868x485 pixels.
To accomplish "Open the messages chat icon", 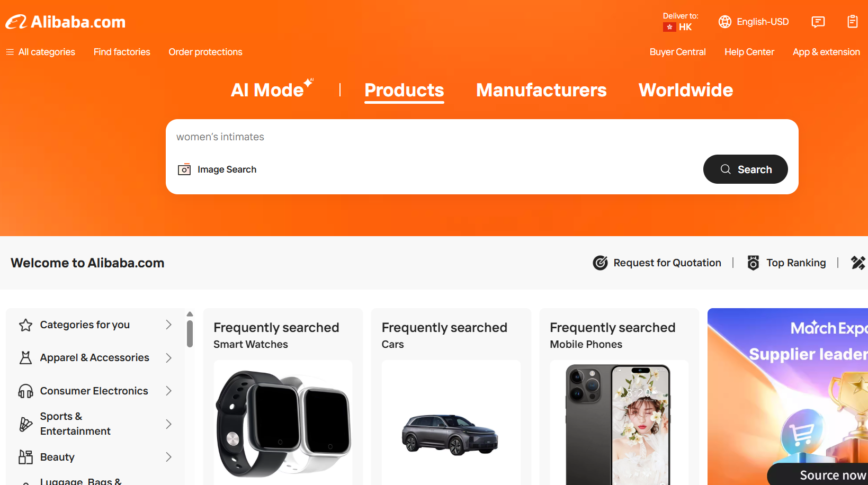I will [818, 22].
